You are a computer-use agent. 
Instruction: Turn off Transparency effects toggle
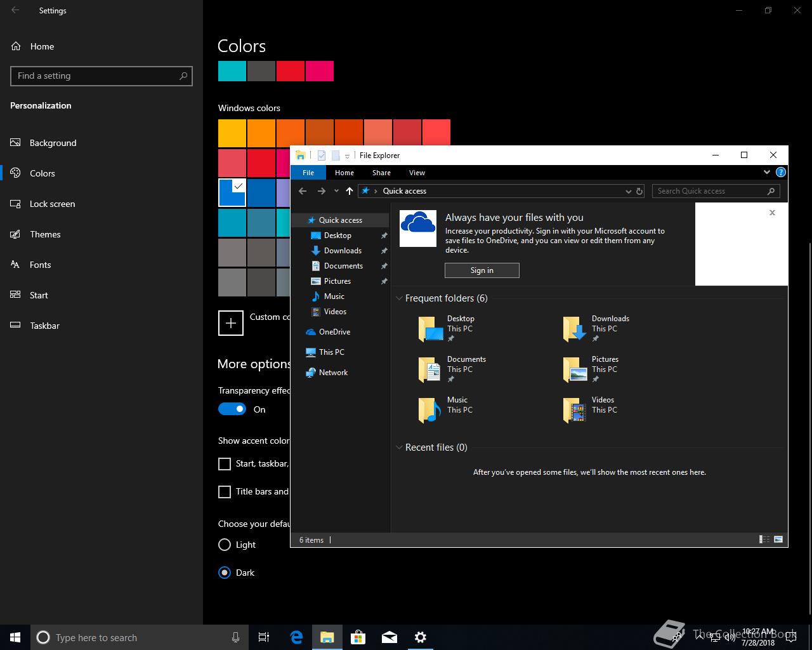click(x=232, y=409)
